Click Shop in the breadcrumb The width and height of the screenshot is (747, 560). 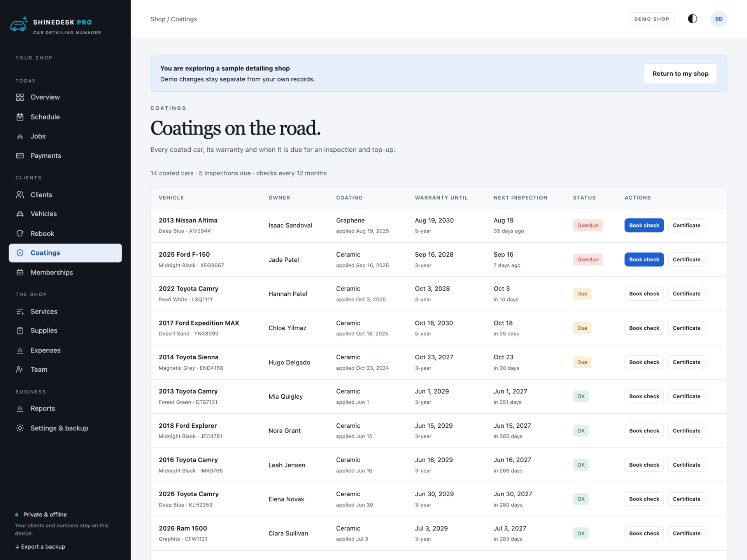point(158,19)
